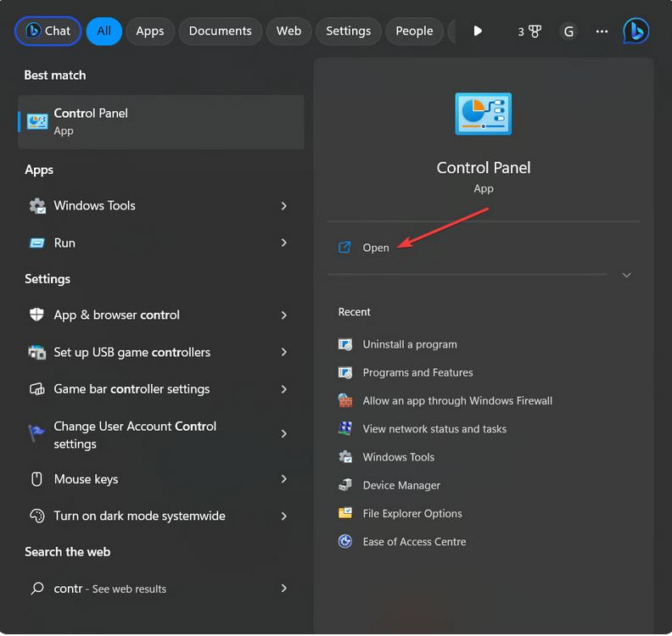Image resolution: width=672 pixels, height=636 pixels.
Task: Filter results by Apps
Action: (x=150, y=31)
